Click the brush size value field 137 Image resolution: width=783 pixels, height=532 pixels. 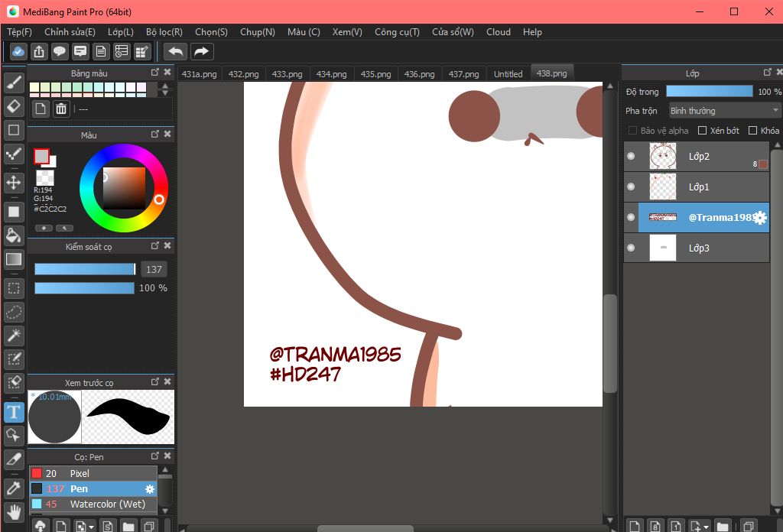tap(154, 270)
